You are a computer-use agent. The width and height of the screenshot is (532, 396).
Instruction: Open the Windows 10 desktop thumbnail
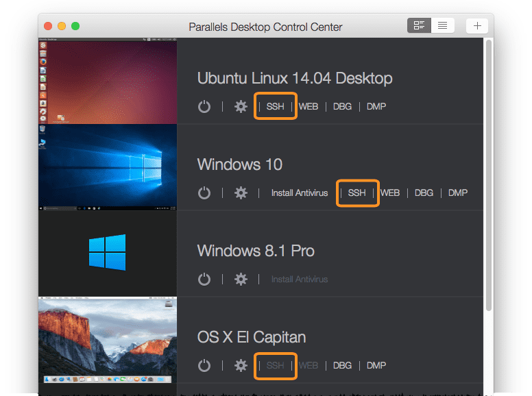tap(108, 167)
